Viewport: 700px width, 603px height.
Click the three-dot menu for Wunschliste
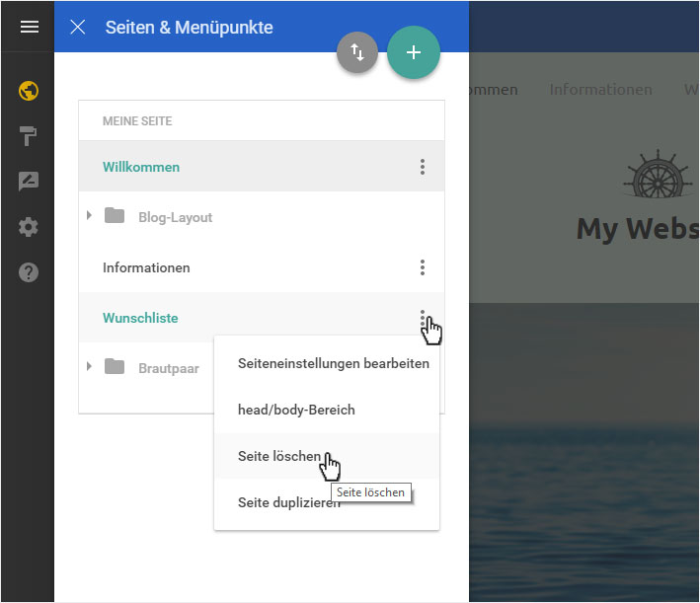pyautogui.click(x=423, y=318)
